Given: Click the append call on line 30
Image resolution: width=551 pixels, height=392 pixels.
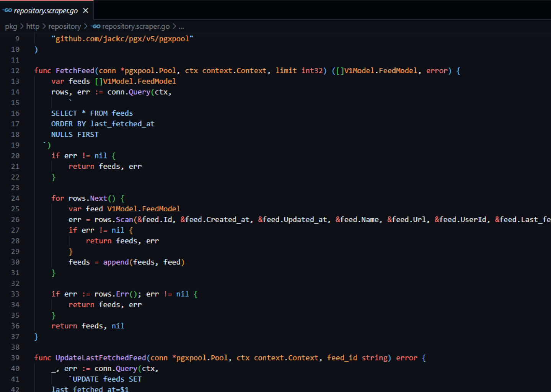Looking at the screenshot, I should pyautogui.click(x=116, y=262).
